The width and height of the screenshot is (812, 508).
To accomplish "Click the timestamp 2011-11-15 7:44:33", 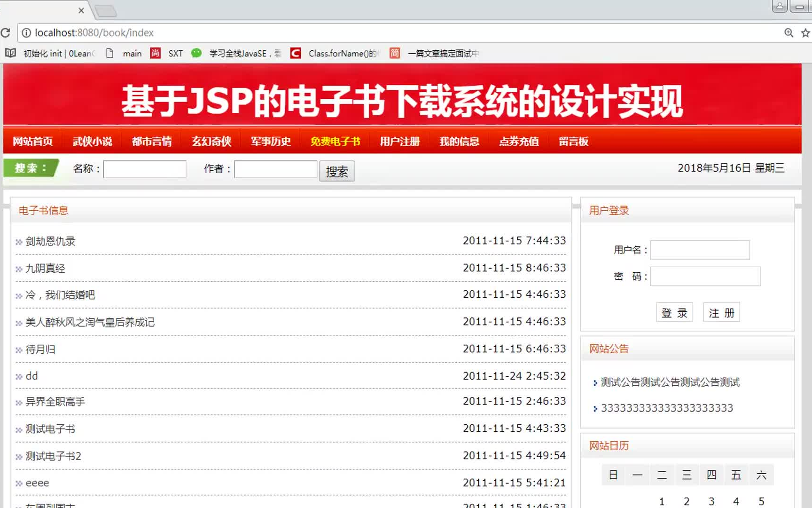I will point(514,241).
